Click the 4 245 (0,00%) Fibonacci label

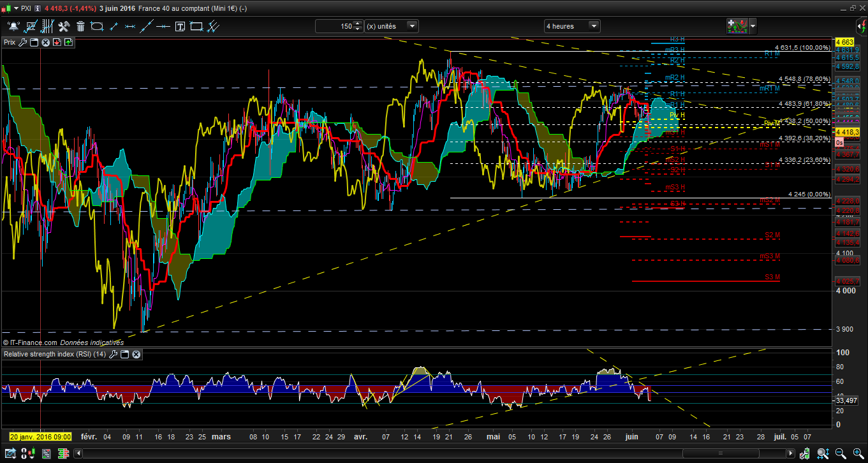pyautogui.click(x=809, y=195)
